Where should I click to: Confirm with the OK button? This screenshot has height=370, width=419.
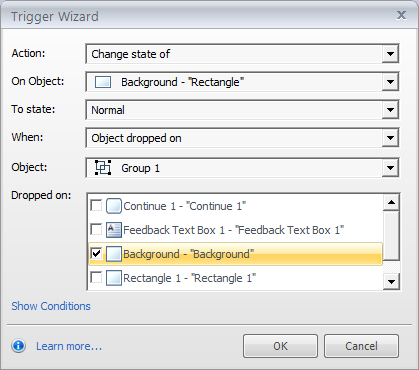click(x=280, y=346)
